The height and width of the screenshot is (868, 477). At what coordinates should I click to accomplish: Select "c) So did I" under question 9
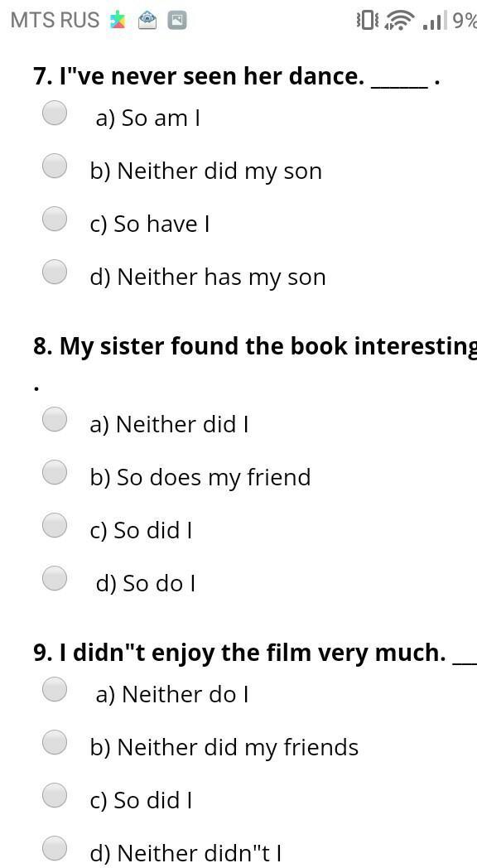[55, 795]
